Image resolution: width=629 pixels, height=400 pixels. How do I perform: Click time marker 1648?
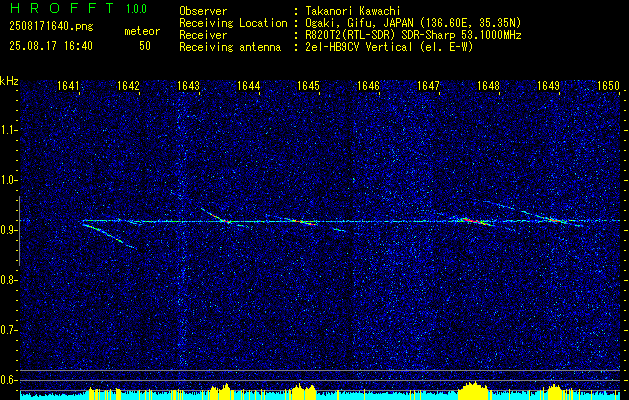(488, 85)
